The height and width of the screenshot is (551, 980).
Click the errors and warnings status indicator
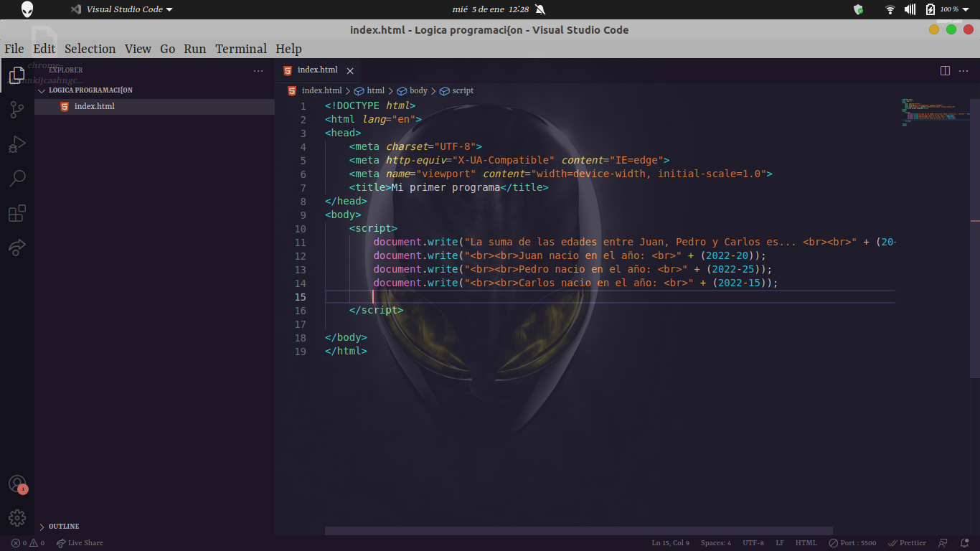pyautogui.click(x=28, y=543)
